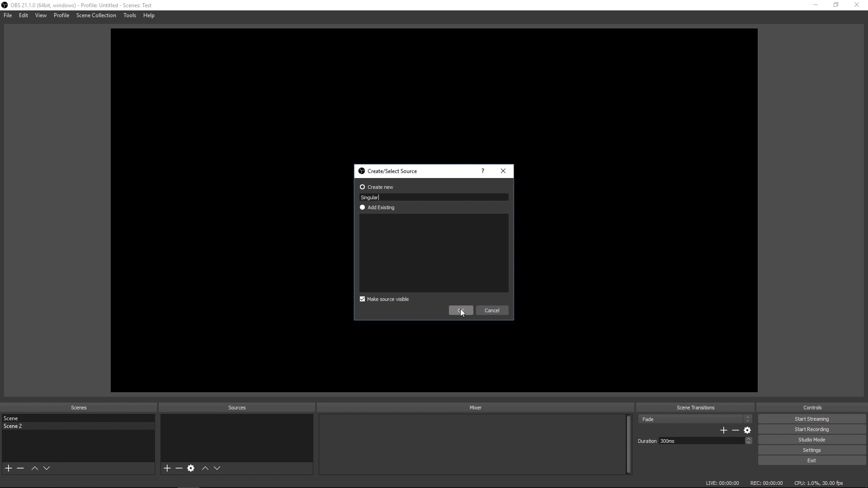Viewport: 868px width, 488px height.
Task: Open the Profile menu
Action: coord(61,15)
